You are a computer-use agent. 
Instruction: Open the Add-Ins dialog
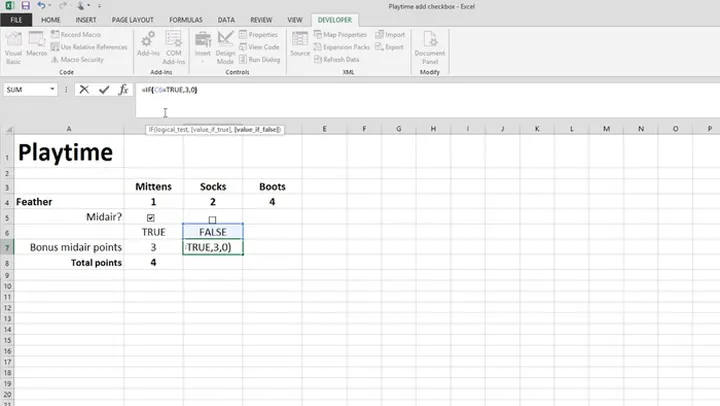[x=148, y=44]
